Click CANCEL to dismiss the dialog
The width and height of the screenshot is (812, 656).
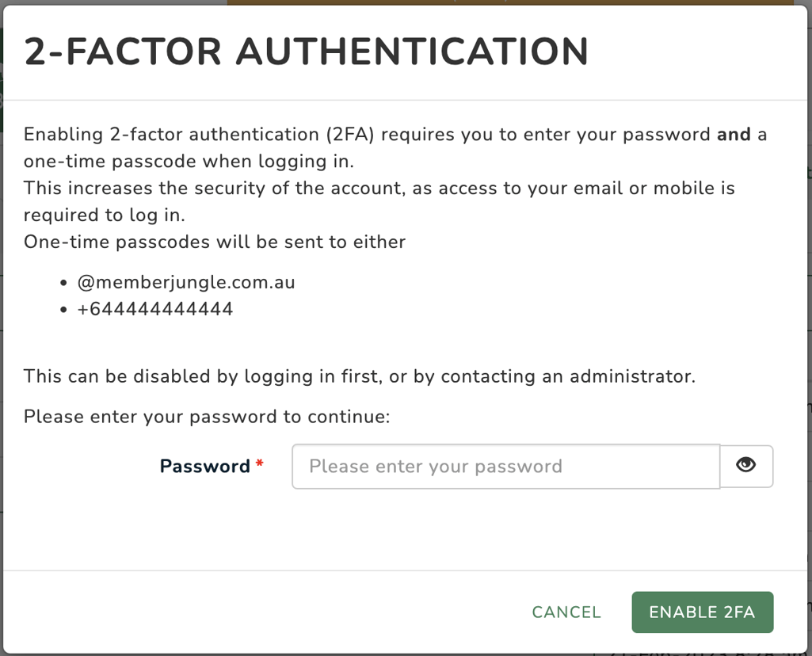(x=565, y=612)
